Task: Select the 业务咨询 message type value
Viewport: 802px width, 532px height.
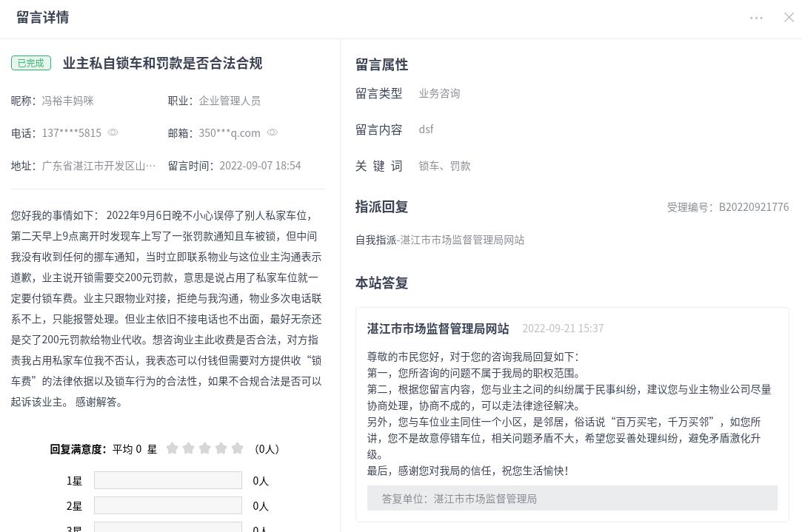Action: [439, 93]
